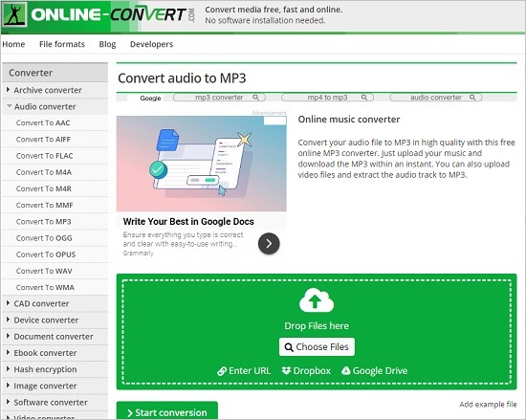Click Add example file link
Viewport: 526px width, 420px height.
tap(488, 405)
